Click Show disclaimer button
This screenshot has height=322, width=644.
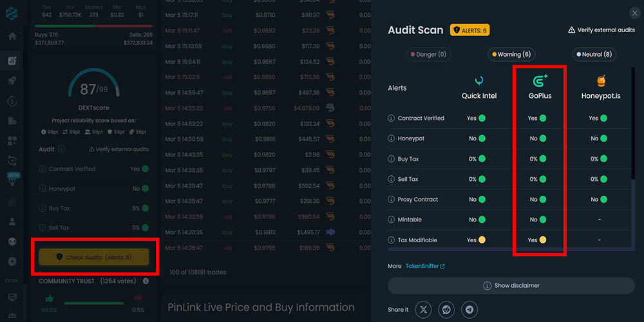coord(511,285)
